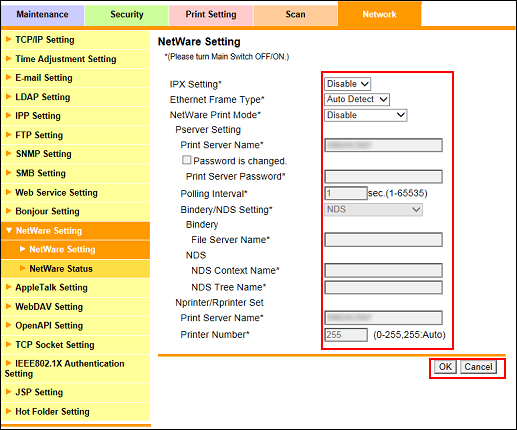Click the Print Server Password field
The image size is (517, 430).
[x=384, y=177]
